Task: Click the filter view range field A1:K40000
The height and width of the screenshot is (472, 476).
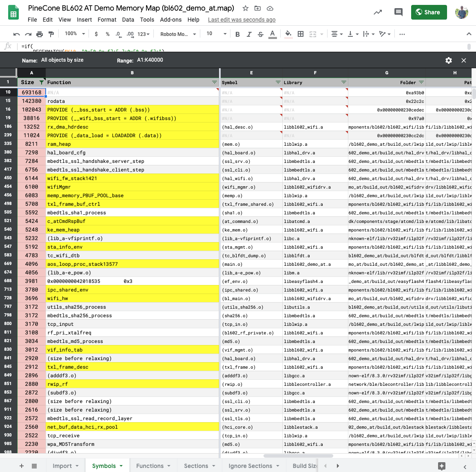Action: click(150, 60)
